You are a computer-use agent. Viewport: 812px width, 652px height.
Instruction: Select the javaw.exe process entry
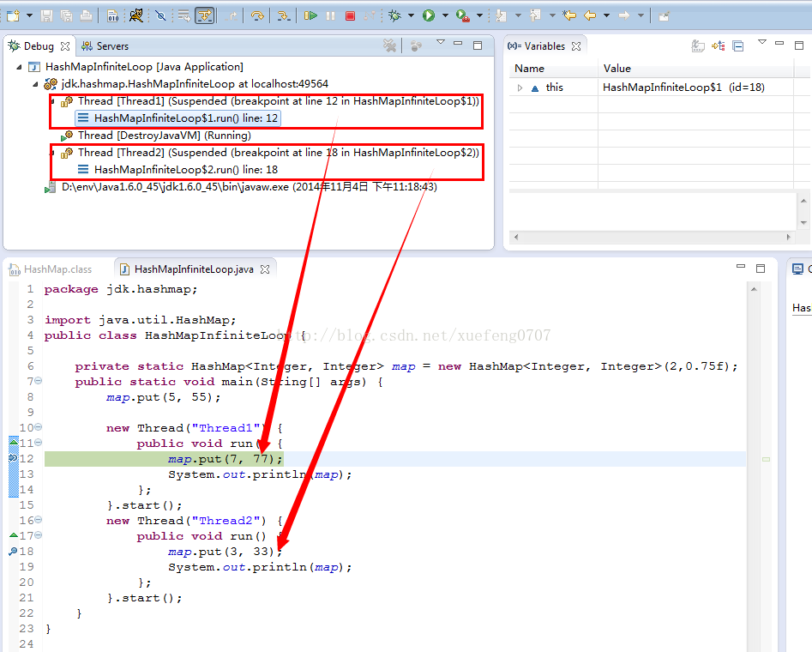[x=242, y=186]
